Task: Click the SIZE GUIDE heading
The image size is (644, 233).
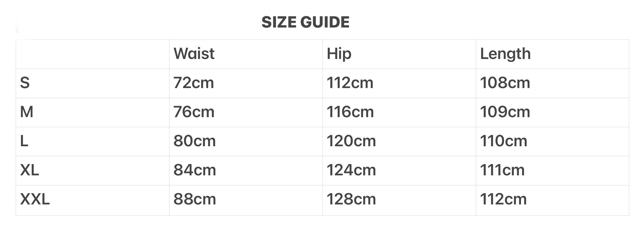Action: (305, 22)
